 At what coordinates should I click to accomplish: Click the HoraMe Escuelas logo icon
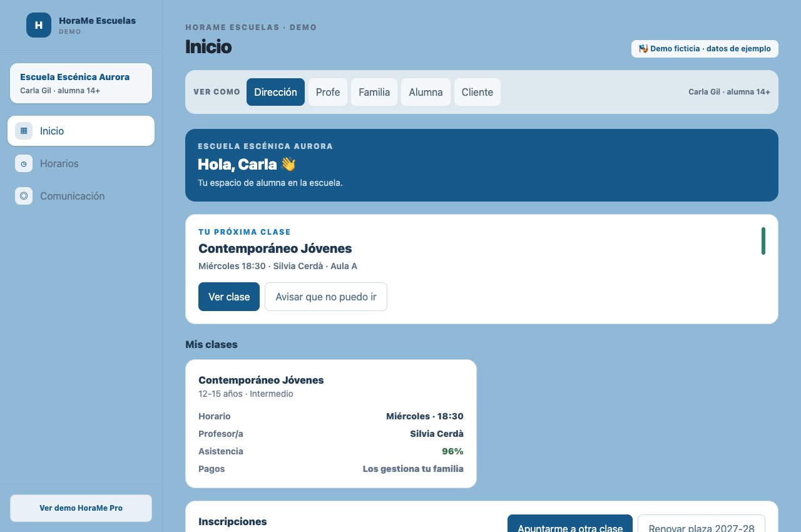click(39, 25)
